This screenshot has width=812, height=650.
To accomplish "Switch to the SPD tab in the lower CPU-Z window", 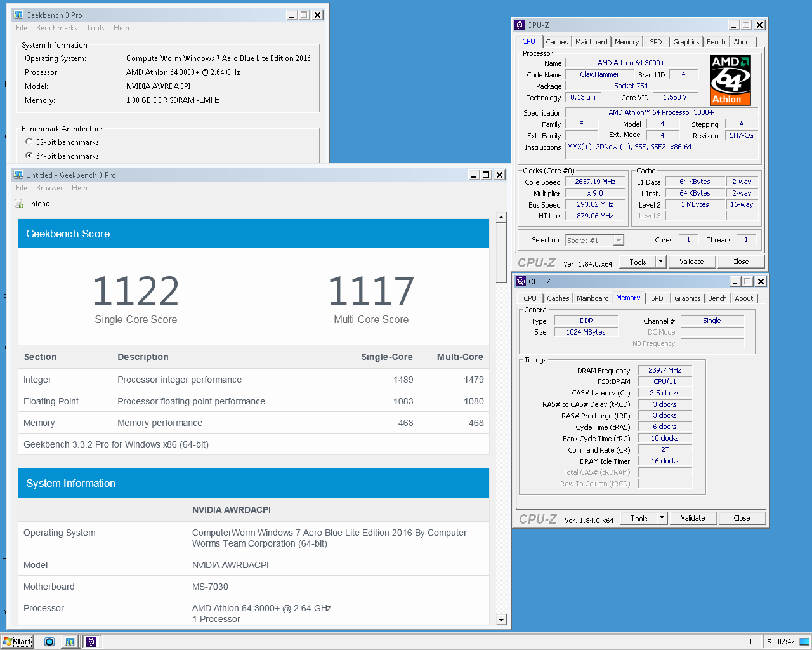I will (657, 298).
